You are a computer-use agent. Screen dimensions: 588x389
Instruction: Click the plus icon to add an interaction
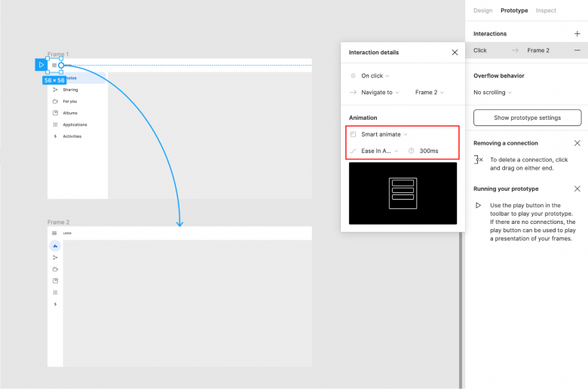pyautogui.click(x=577, y=34)
